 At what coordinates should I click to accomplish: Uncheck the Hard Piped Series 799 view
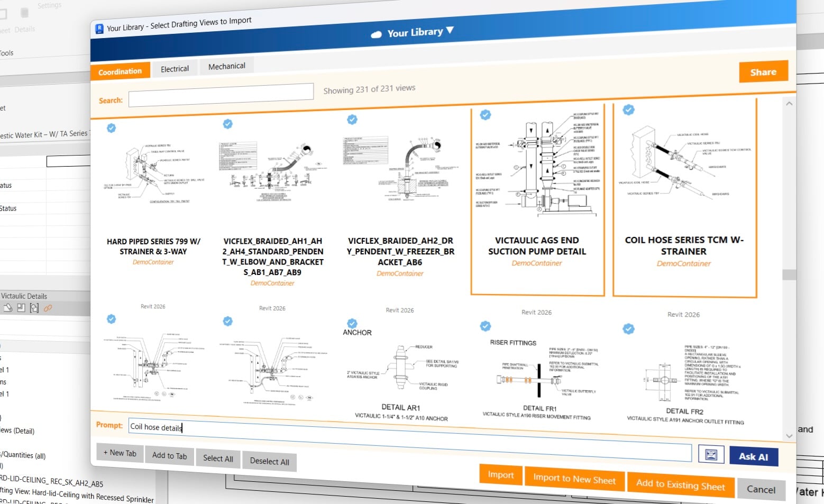click(112, 128)
